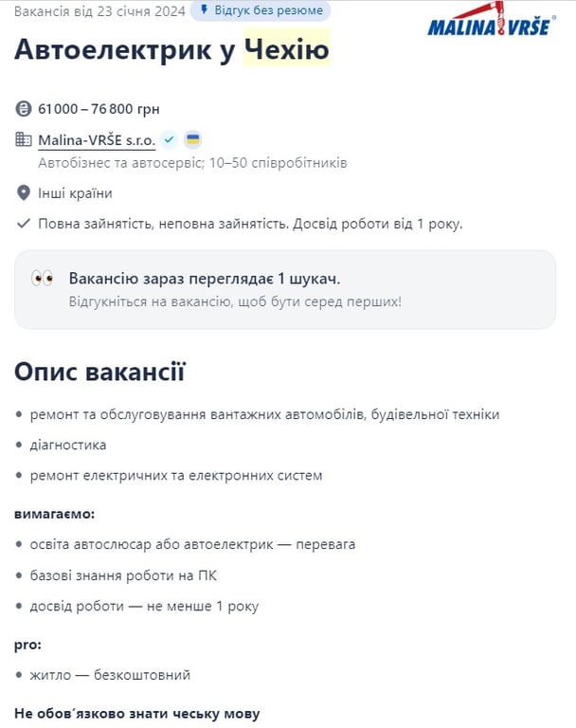This screenshot has height=728, width=576.
Task: Click the location pin icon
Action: (x=24, y=193)
